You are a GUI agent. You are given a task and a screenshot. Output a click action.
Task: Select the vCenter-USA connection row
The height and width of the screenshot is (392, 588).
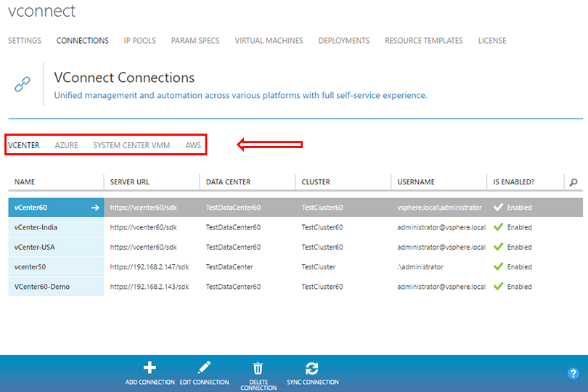point(295,248)
